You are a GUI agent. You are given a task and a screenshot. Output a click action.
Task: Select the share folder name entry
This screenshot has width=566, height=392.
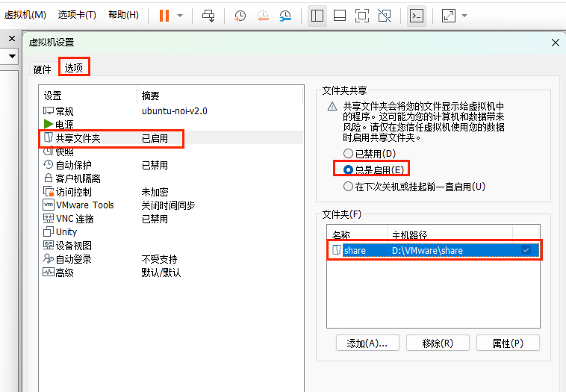coord(355,250)
